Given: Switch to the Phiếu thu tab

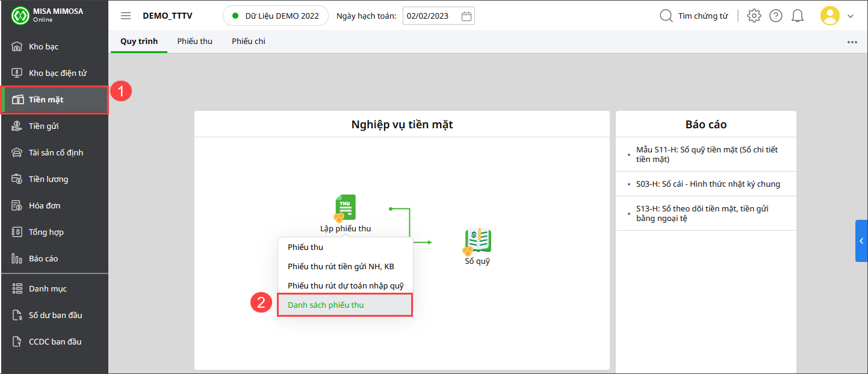Looking at the screenshot, I should pos(195,42).
